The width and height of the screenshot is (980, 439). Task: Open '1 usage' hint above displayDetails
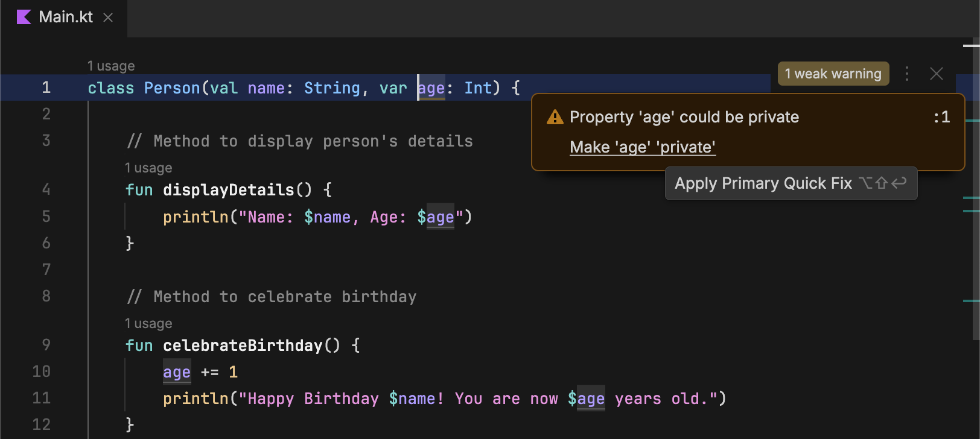pos(148,168)
